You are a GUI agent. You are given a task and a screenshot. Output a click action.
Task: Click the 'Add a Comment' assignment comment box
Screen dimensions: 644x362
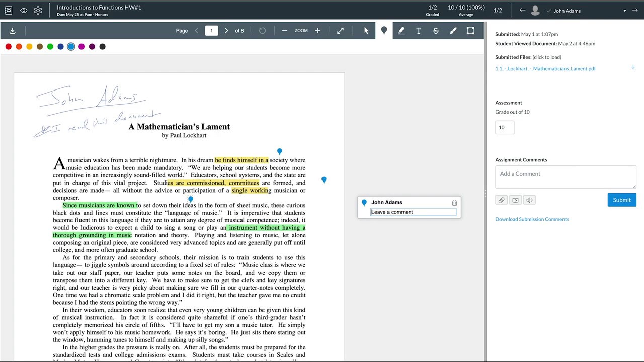566,177
